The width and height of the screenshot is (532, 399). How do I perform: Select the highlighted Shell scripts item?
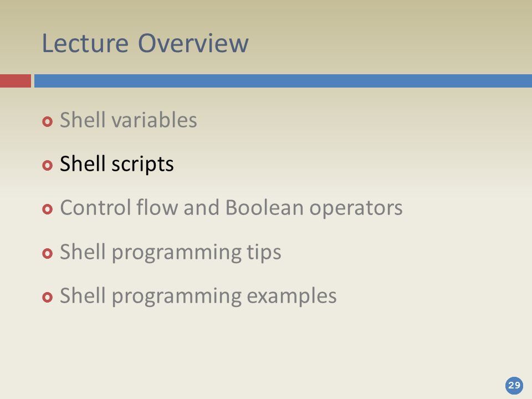(x=117, y=164)
